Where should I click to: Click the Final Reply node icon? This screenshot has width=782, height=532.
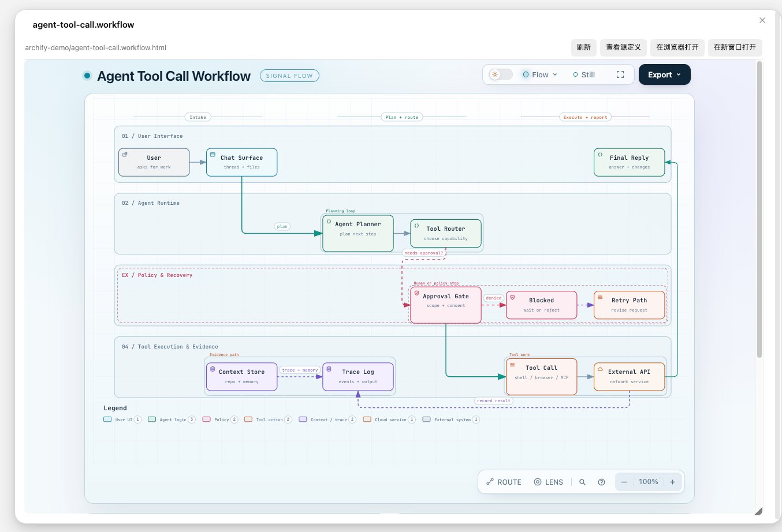pyautogui.click(x=600, y=155)
